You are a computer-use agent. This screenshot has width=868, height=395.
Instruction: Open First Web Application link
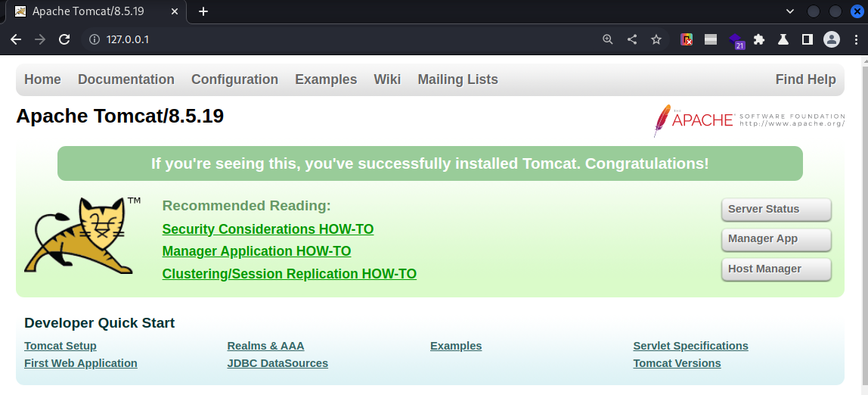click(81, 363)
